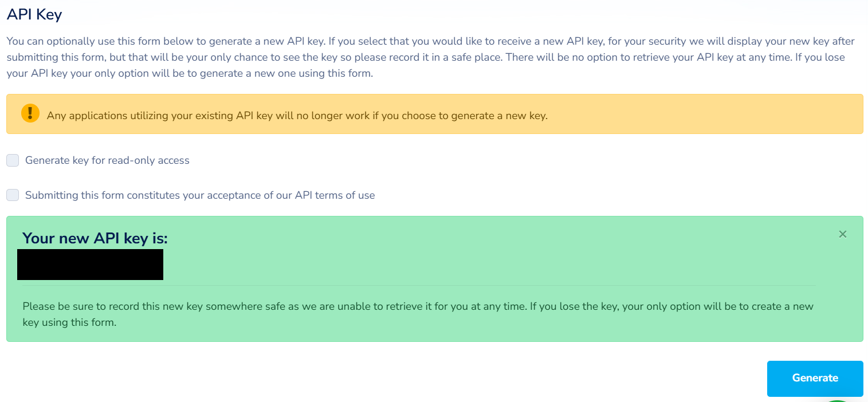Image resolution: width=868 pixels, height=402 pixels.
Task: Click the 'key using this form.' line
Action: [x=69, y=322]
